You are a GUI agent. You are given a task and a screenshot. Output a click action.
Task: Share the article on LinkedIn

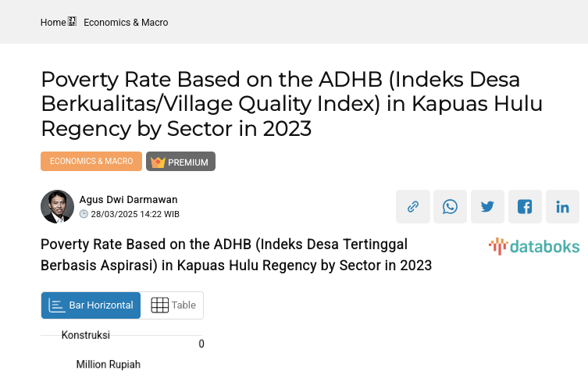(x=562, y=207)
